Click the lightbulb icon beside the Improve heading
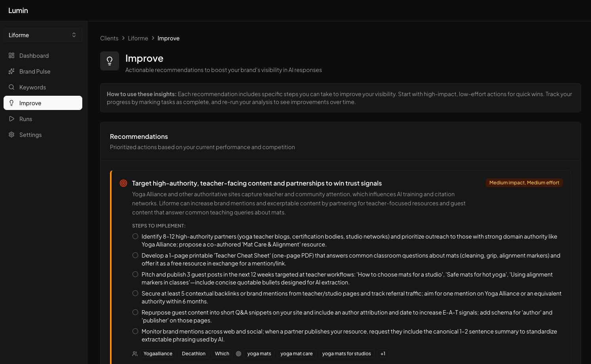Viewport: 591px width, 364px height. click(x=110, y=61)
